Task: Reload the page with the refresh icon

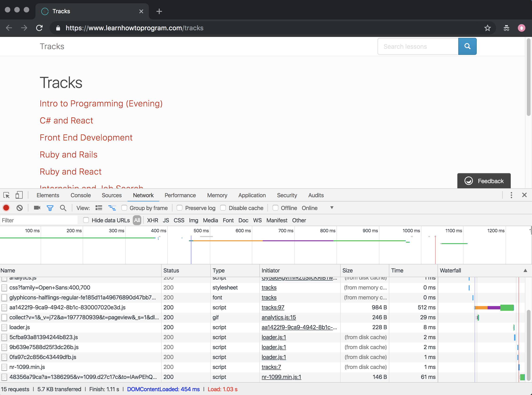Action: click(39, 28)
